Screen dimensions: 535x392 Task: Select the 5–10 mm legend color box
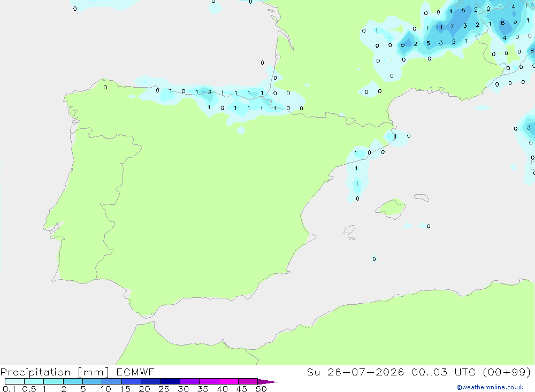pos(92,381)
